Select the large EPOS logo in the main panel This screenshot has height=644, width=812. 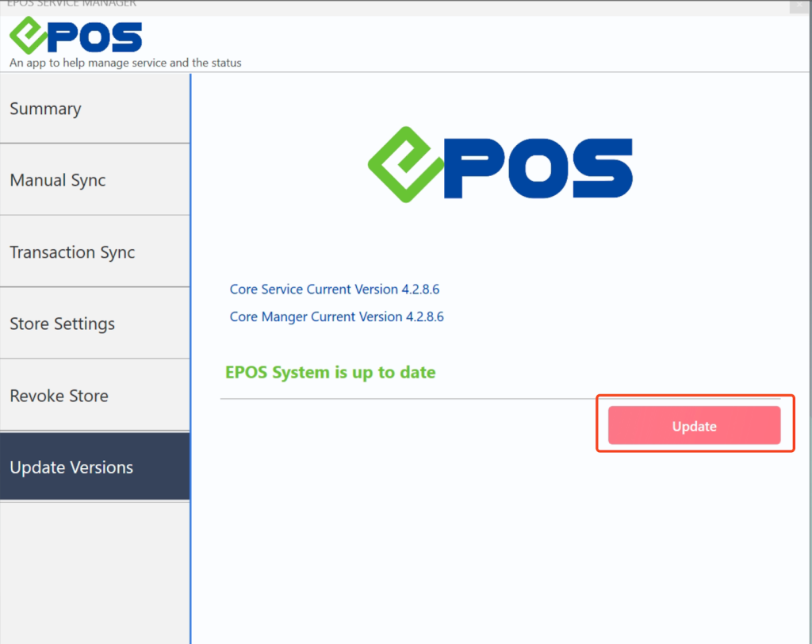point(500,164)
